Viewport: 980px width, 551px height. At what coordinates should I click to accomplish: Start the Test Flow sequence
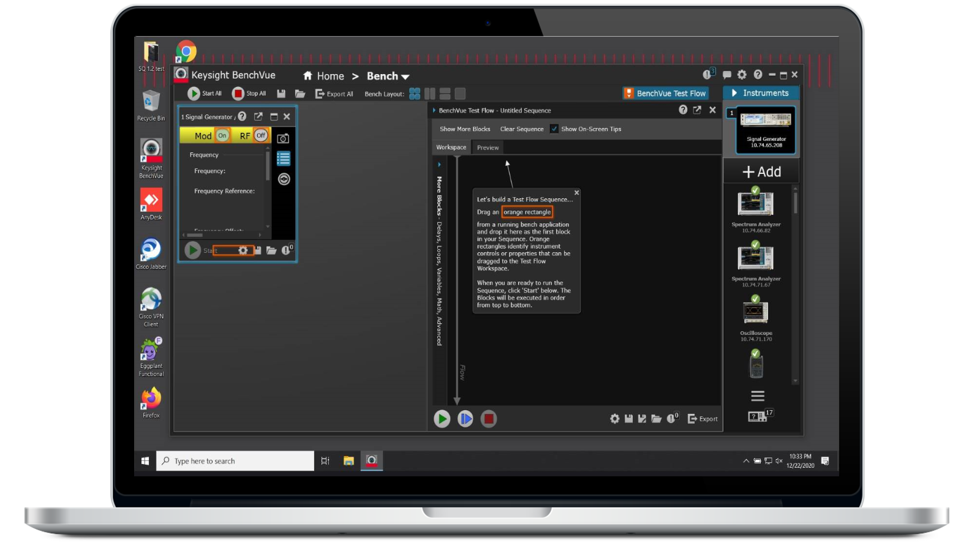[x=442, y=419]
